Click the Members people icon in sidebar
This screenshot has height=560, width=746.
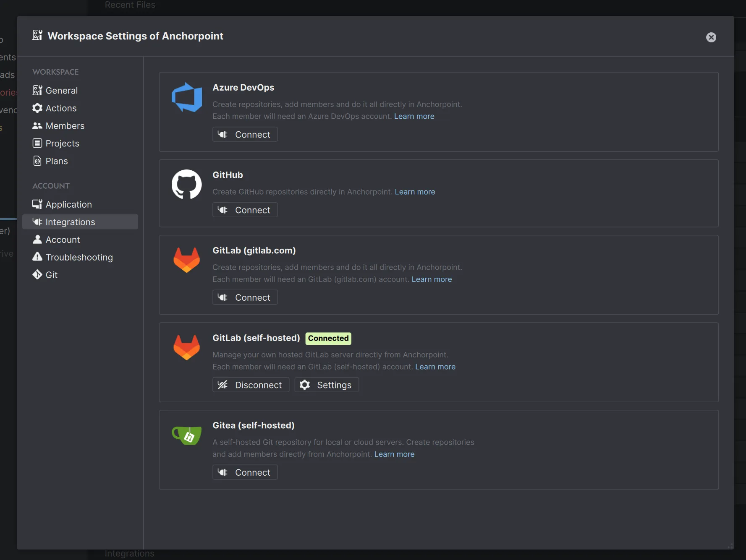37,125
